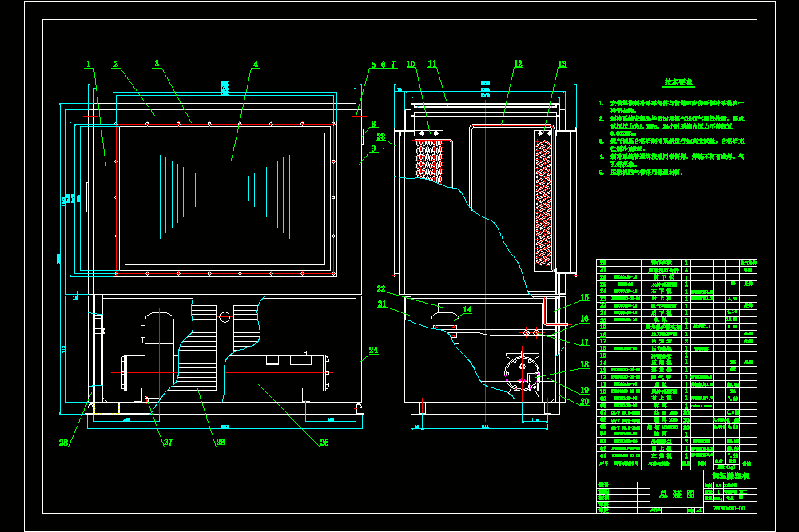Select callout number 18 label
The image size is (799, 532).
[585, 364]
